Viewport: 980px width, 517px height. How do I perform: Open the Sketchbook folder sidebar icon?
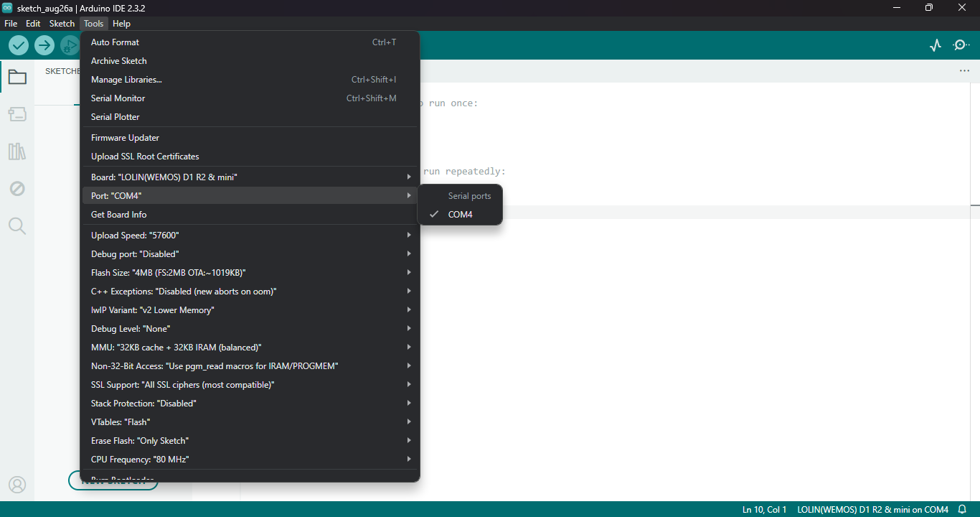17,77
